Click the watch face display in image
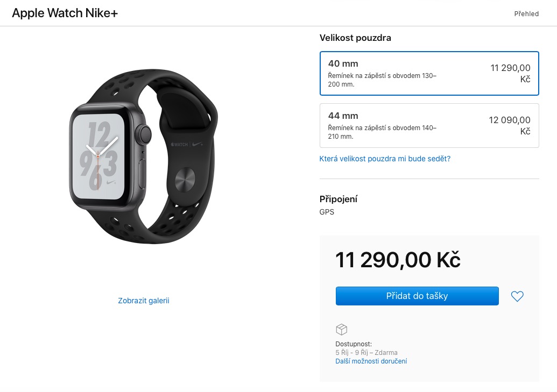This screenshot has width=557, height=392. pos(98,156)
